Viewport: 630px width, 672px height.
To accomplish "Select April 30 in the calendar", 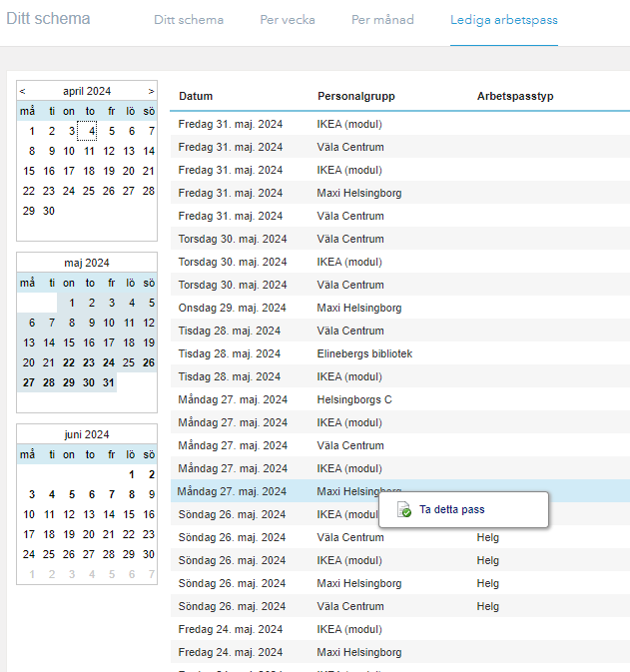I will (49, 211).
